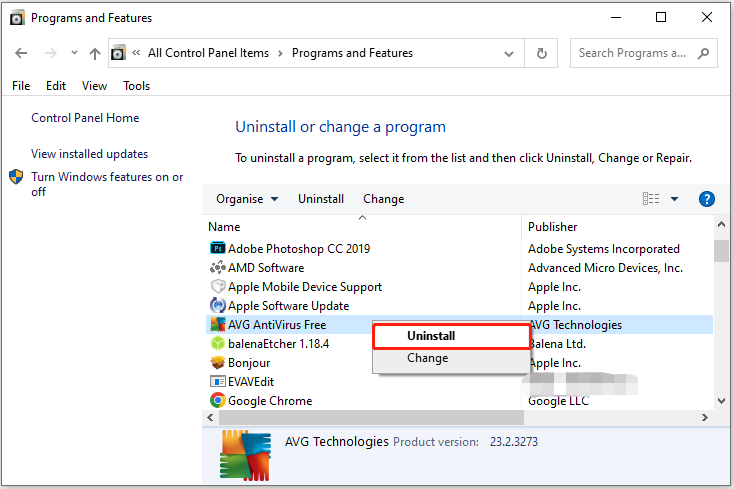The height and width of the screenshot is (489, 734).
Task: Open the File menu
Action: coord(21,86)
